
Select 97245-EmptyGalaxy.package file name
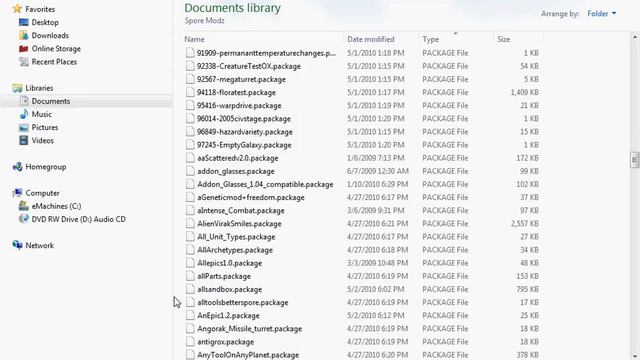(x=244, y=144)
